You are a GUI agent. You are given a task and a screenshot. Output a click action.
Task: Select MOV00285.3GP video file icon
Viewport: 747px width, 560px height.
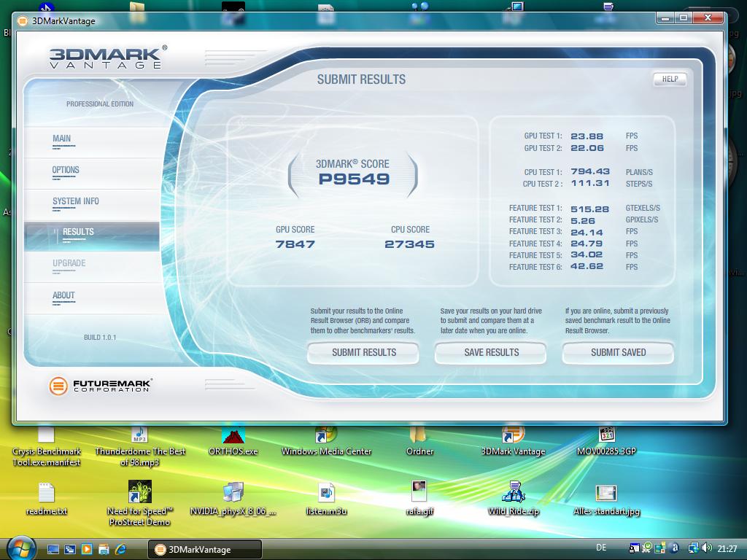point(606,441)
